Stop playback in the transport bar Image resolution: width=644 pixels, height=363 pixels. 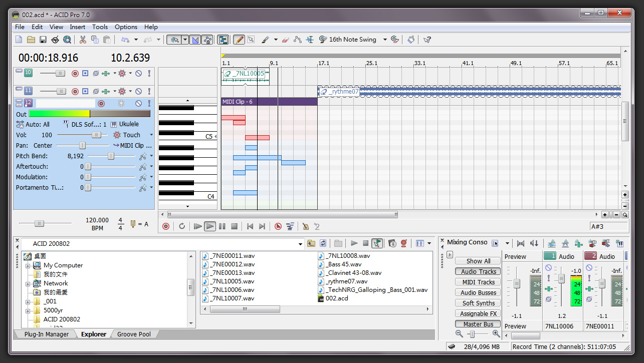coord(234,226)
